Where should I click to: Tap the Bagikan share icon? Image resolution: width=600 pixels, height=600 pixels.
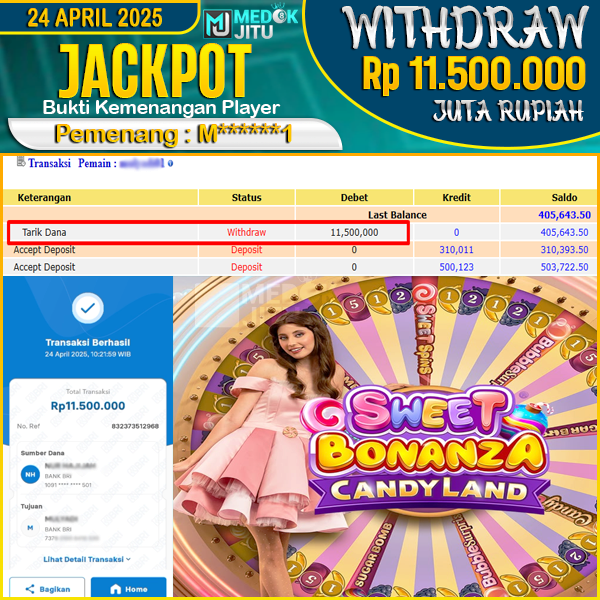30,589
